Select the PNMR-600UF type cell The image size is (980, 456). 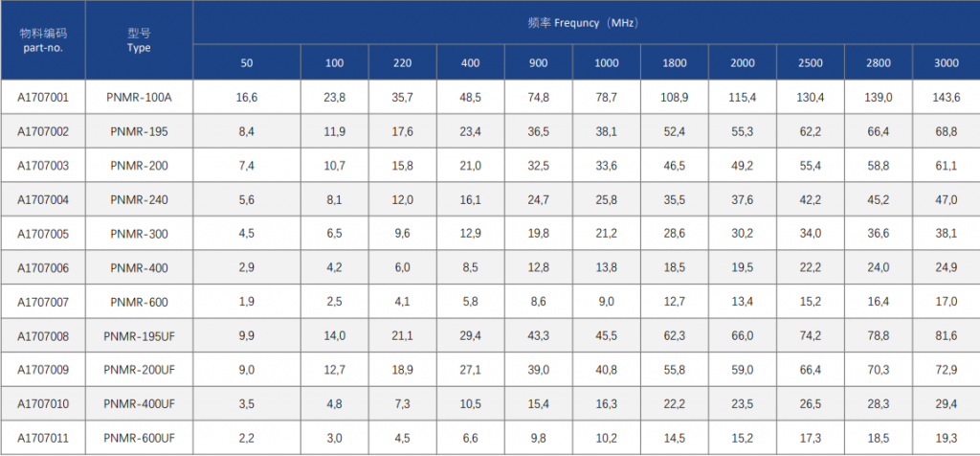[x=139, y=439]
